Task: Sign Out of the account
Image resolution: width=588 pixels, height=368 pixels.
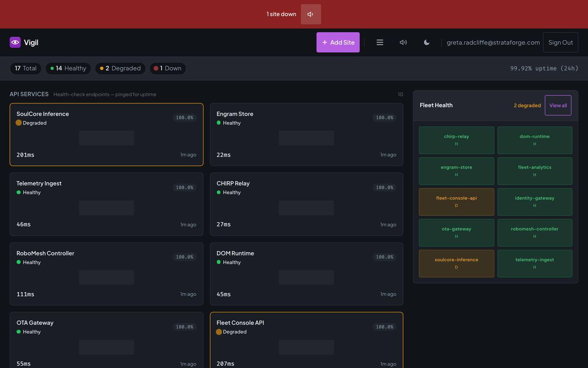Action: [x=560, y=42]
